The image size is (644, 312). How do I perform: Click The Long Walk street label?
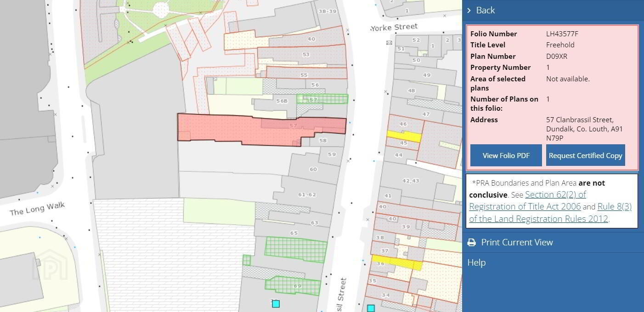point(37,209)
